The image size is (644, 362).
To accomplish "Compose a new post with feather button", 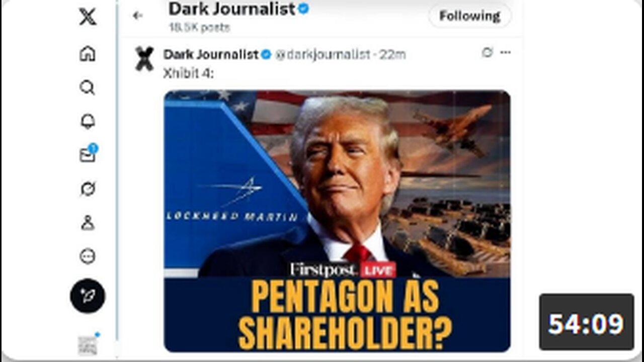I will (88, 296).
